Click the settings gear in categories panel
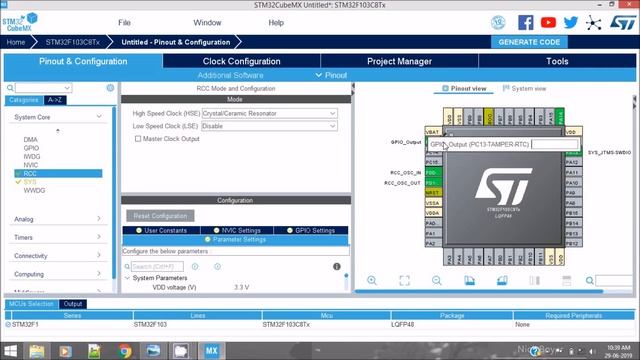 tap(110, 88)
